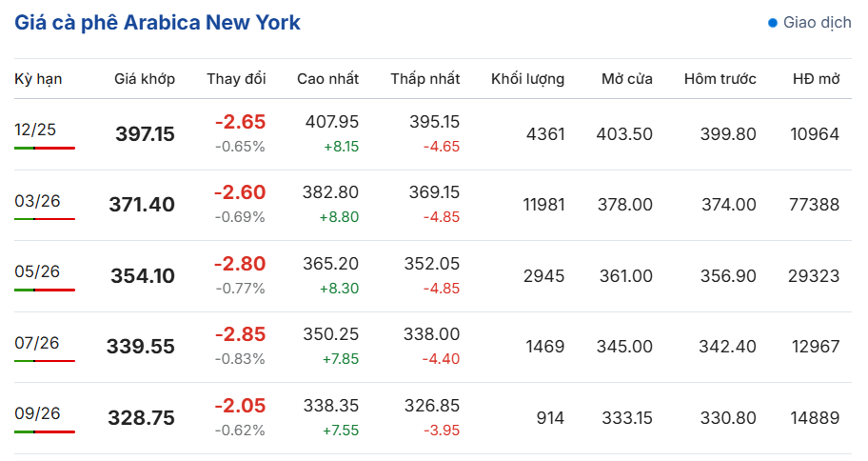
Task: Click the price range bar under 12/25
Action: (x=45, y=149)
